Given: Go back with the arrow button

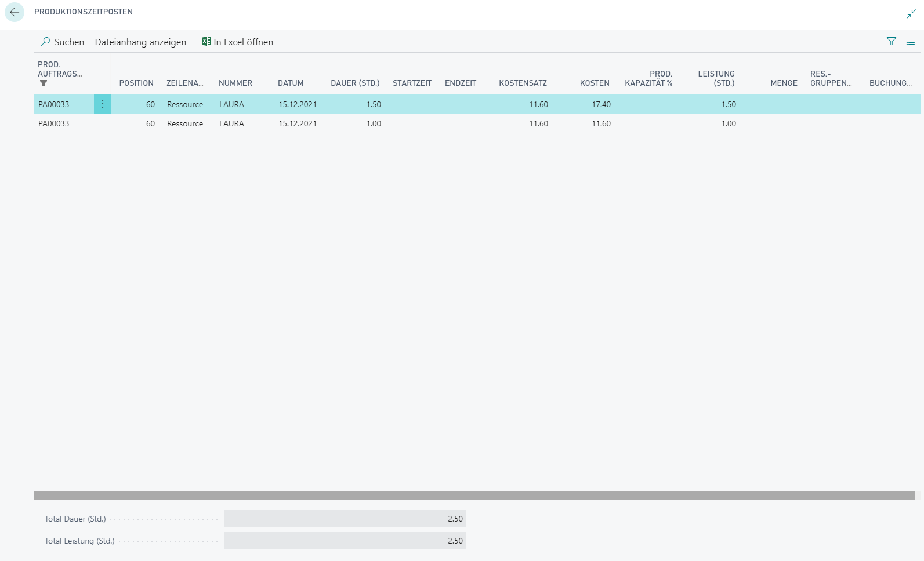Looking at the screenshot, I should (x=15, y=12).
